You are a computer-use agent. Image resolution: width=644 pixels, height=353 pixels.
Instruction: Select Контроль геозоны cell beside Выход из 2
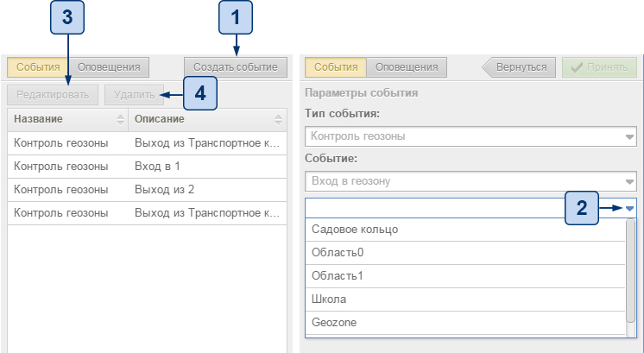[68, 190]
